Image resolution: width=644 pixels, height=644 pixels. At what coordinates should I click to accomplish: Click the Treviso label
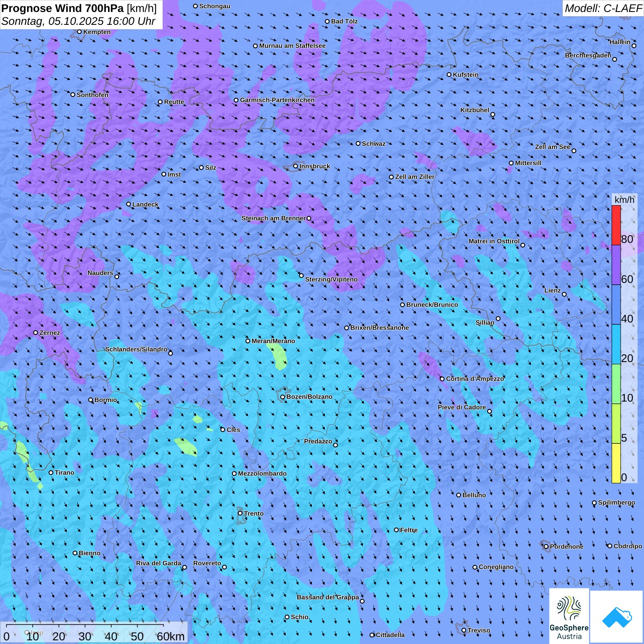point(479,630)
